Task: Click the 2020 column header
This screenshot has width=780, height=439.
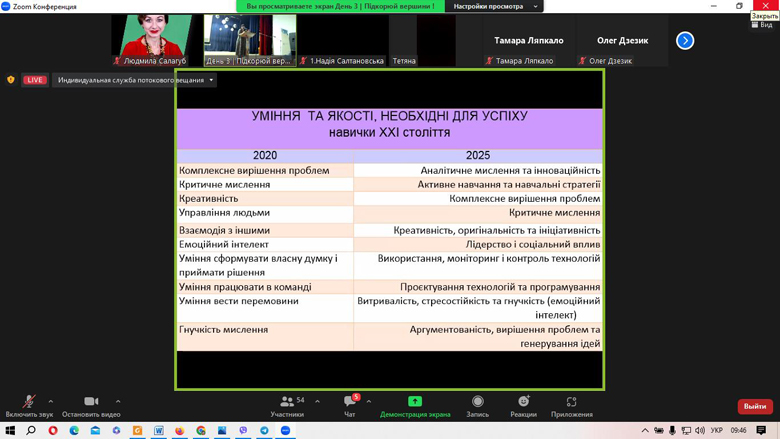Action: tap(265, 156)
